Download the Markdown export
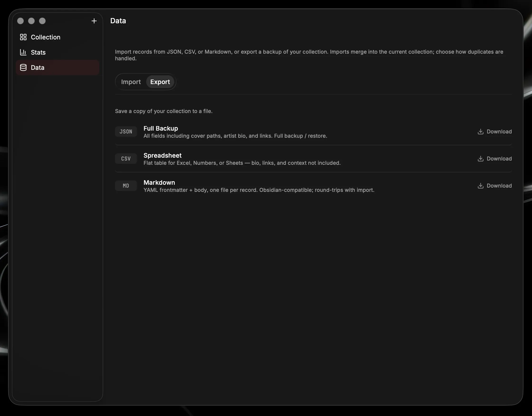 tap(494, 186)
